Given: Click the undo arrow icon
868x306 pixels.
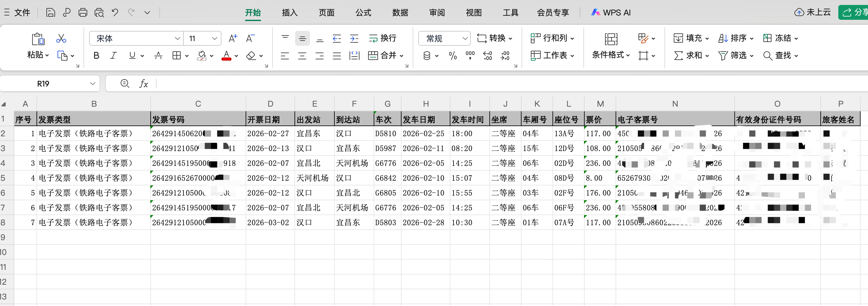Looking at the screenshot, I should [x=115, y=13].
